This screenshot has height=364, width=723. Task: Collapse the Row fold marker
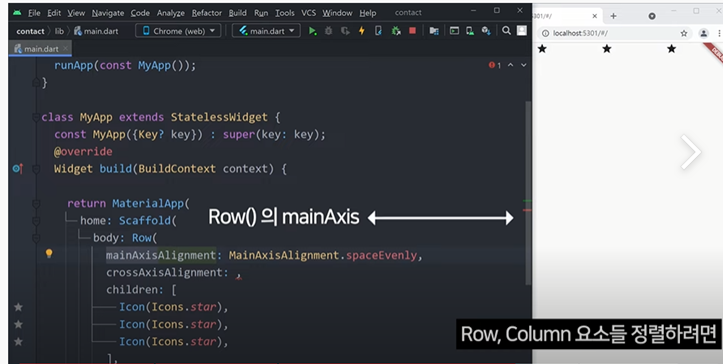tap(36, 238)
